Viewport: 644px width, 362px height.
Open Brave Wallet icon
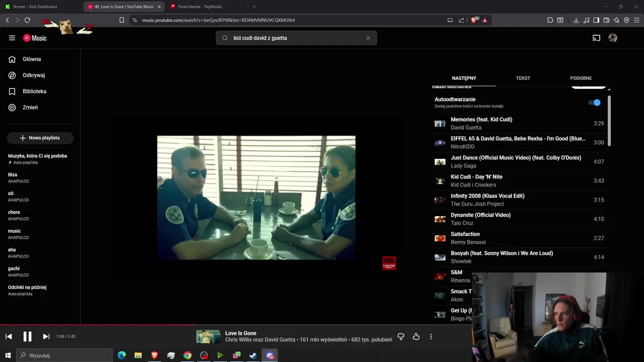(x=606, y=20)
